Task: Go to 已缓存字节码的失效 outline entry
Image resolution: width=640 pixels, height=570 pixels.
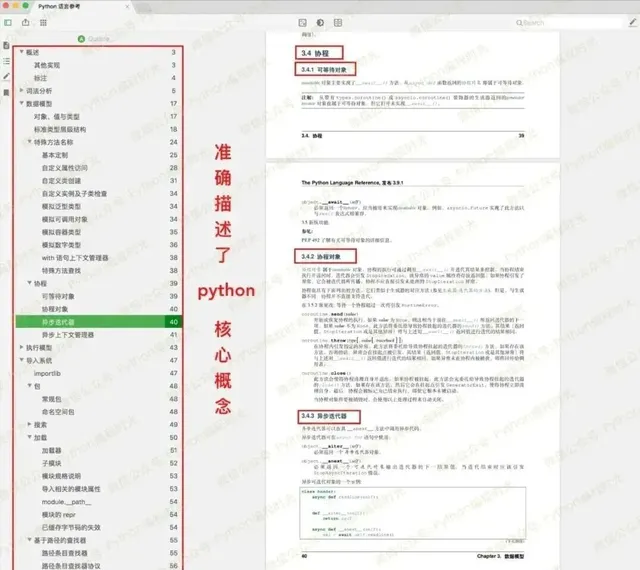Action: [71, 528]
